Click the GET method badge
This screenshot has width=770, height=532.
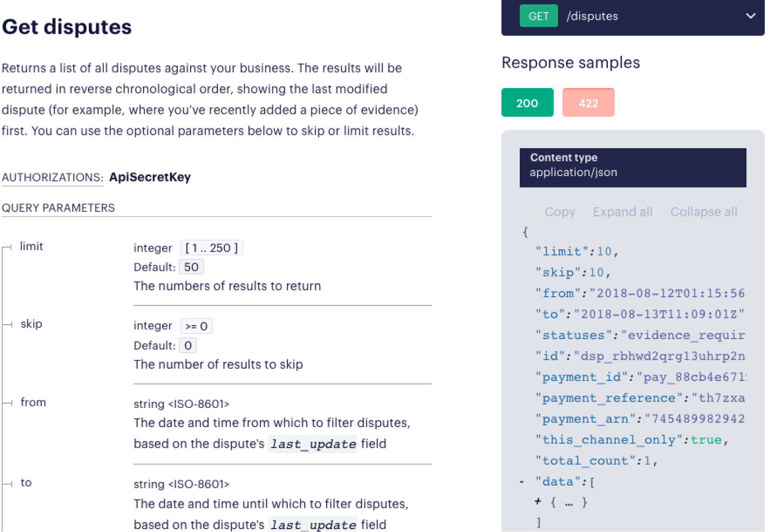click(x=538, y=16)
